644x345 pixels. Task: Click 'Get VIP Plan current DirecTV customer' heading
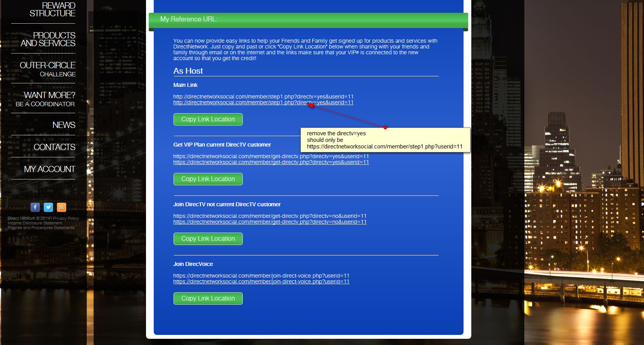click(222, 145)
